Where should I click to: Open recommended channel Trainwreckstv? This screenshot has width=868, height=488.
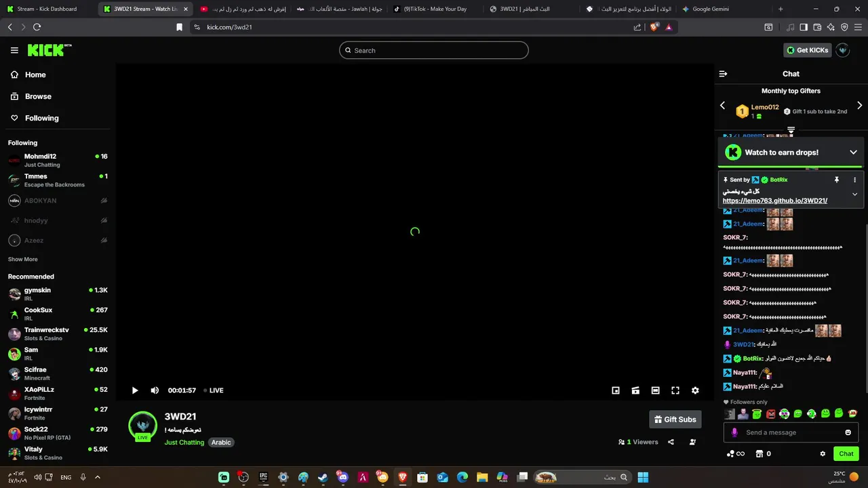pos(58,334)
